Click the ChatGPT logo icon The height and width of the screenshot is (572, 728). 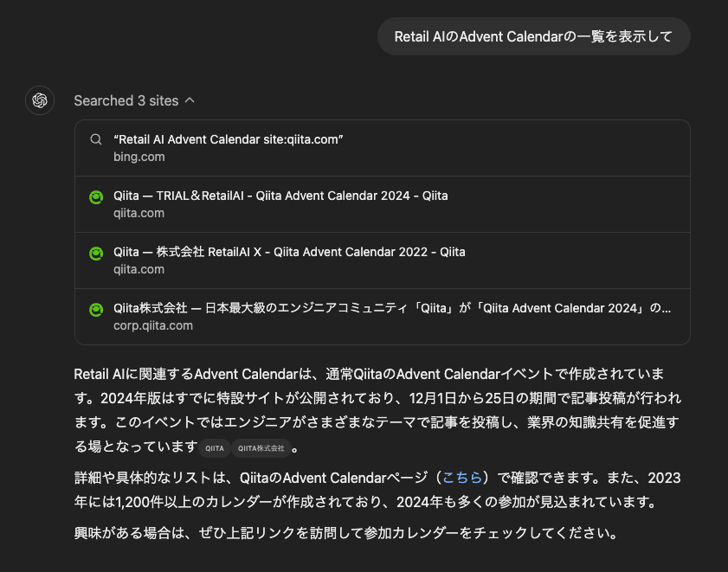(40, 100)
